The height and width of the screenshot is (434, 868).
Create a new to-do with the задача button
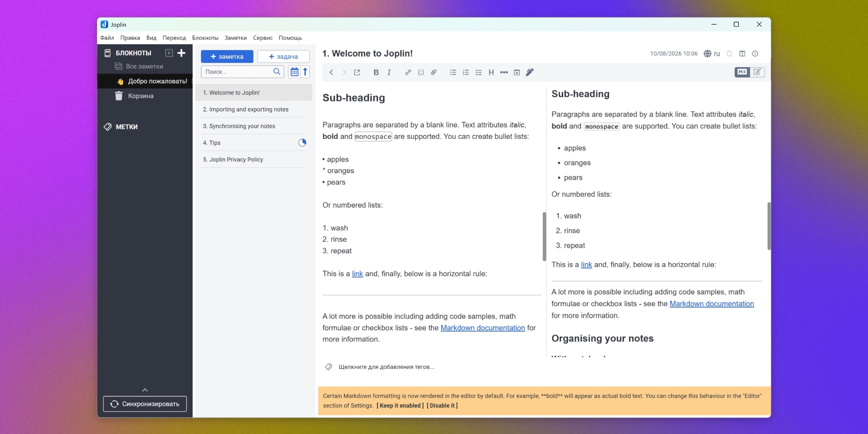[283, 57]
